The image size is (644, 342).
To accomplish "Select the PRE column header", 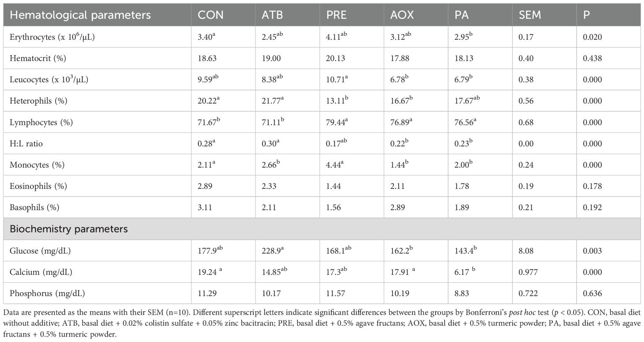I will click(x=337, y=15).
